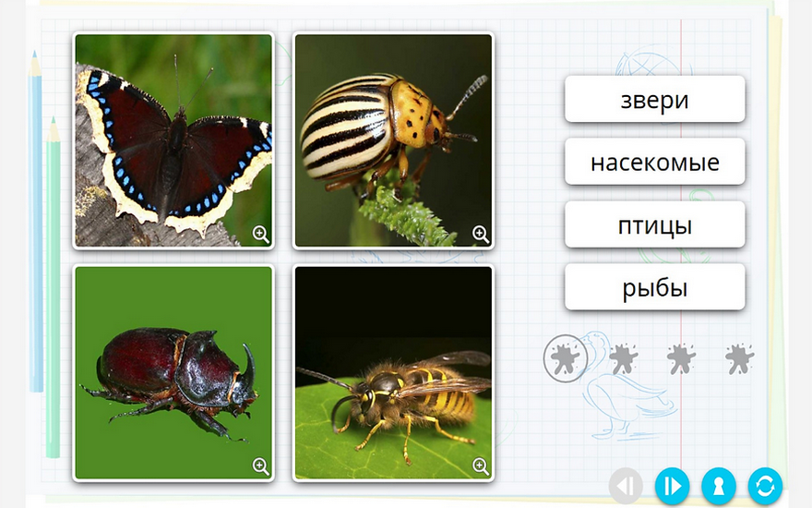Screen dimensions: 812x508
Task: Magnify the rhinoceros beetle photo
Action: pyautogui.click(x=260, y=466)
